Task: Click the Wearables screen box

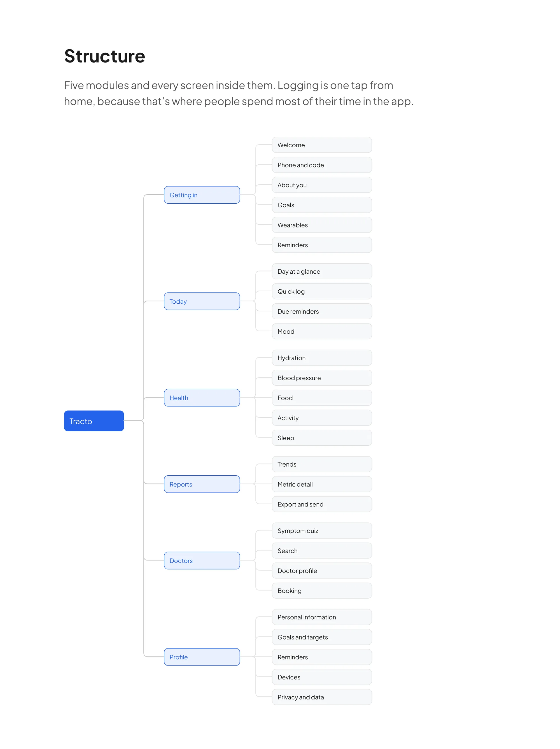Action: pos(322,225)
